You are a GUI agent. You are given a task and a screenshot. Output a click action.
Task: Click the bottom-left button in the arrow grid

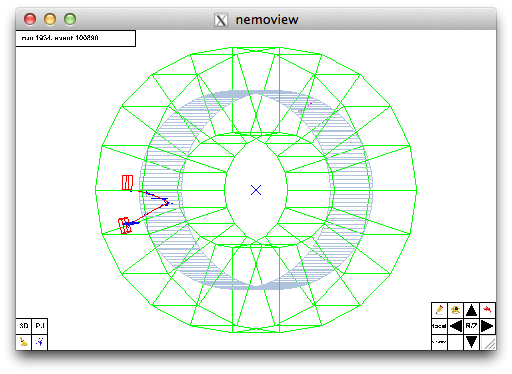point(439,342)
